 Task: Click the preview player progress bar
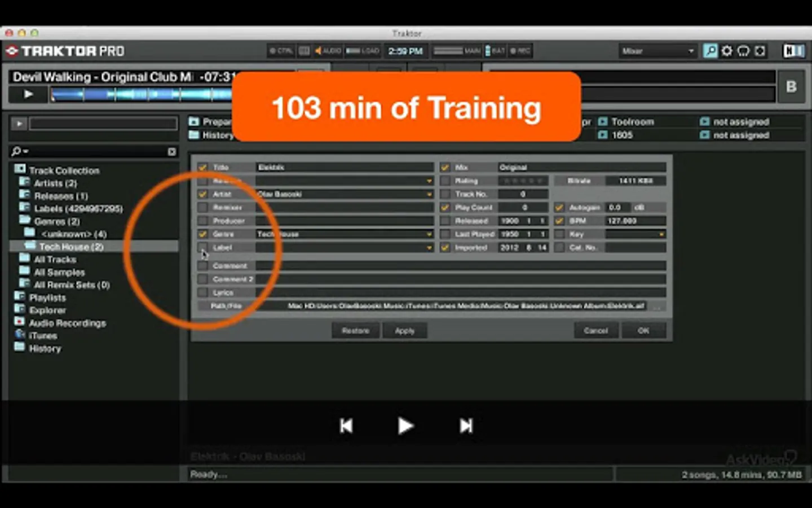click(x=103, y=124)
